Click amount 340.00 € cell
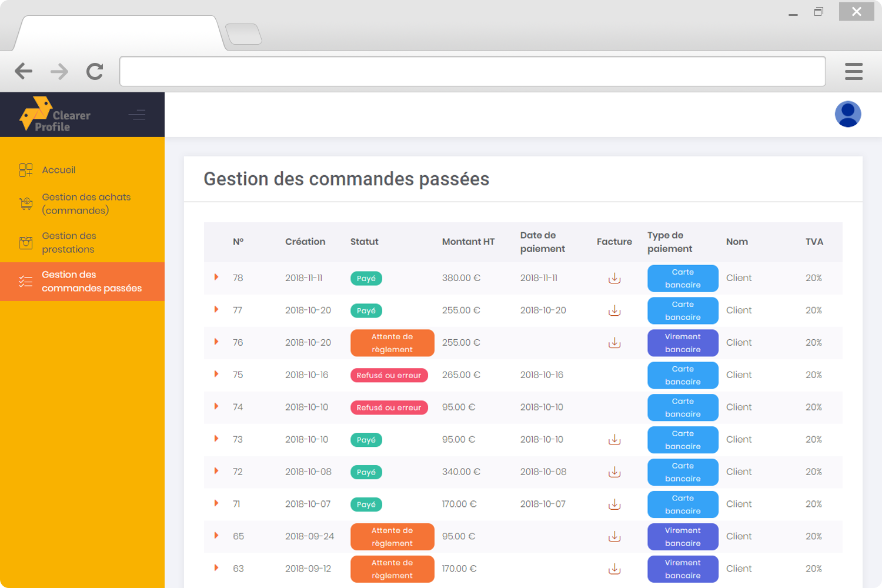Image resolution: width=882 pixels, height=588 pixels. (x=462, y=472)
